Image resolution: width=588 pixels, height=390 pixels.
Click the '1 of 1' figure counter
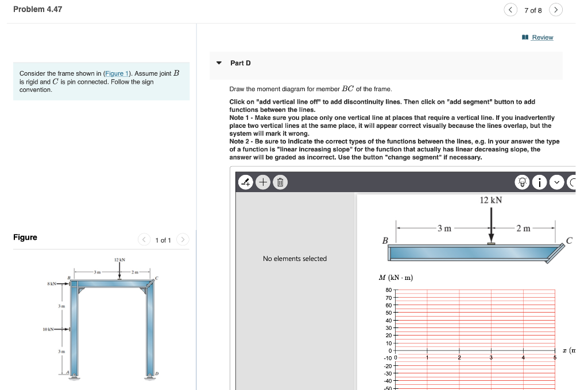(x=163, y=240)
